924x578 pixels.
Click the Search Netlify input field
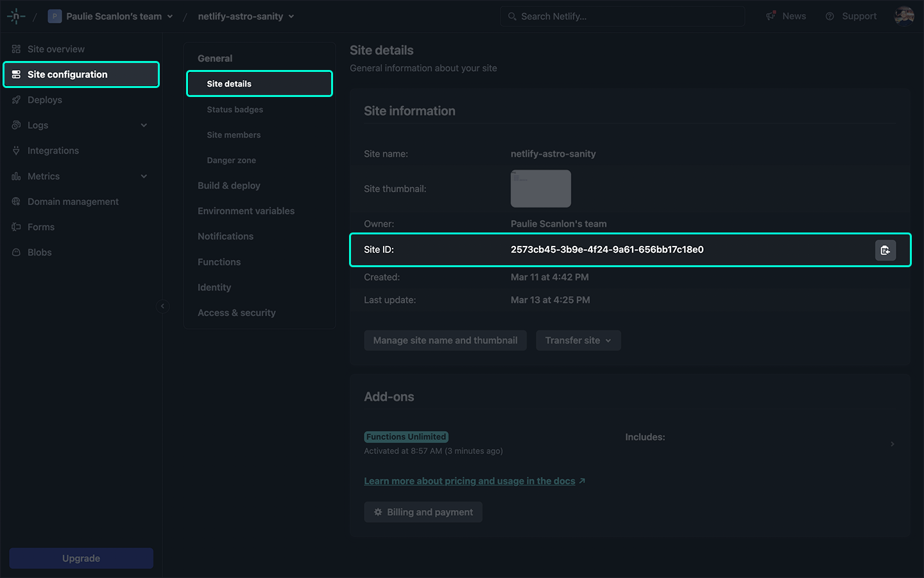click(x=622, y=16)
